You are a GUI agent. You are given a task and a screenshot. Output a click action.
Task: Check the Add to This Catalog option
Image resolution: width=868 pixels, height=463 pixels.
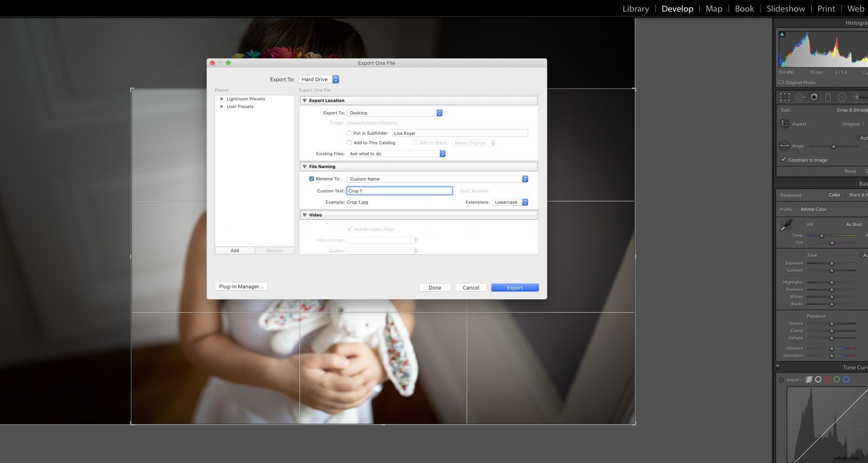pos(349,143)
